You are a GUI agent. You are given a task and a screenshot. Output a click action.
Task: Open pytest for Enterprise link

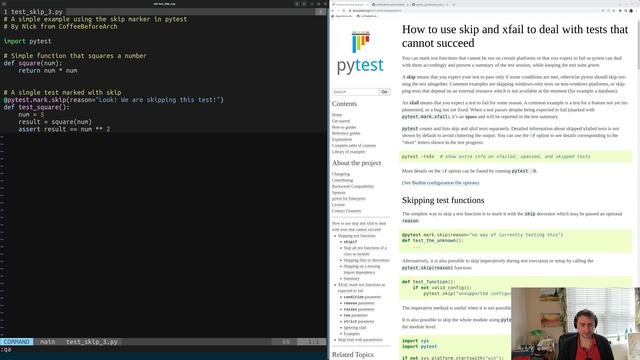(349, 198)
